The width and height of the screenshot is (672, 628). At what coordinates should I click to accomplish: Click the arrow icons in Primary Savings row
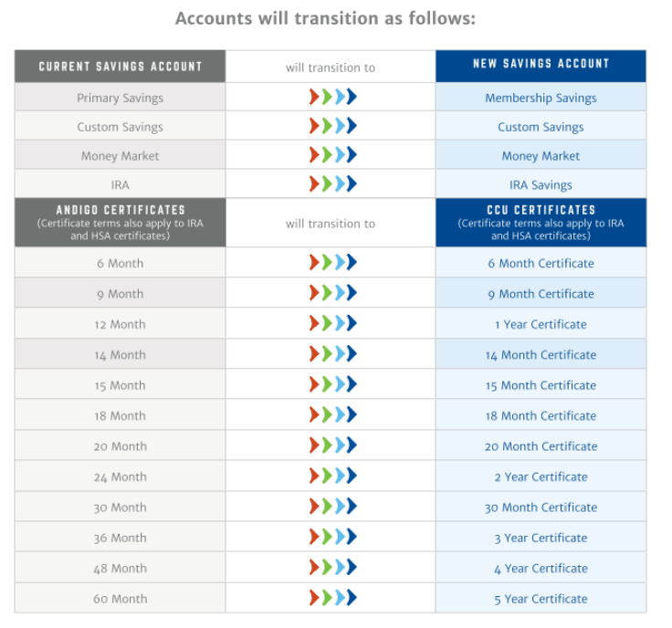coord(333,97)
